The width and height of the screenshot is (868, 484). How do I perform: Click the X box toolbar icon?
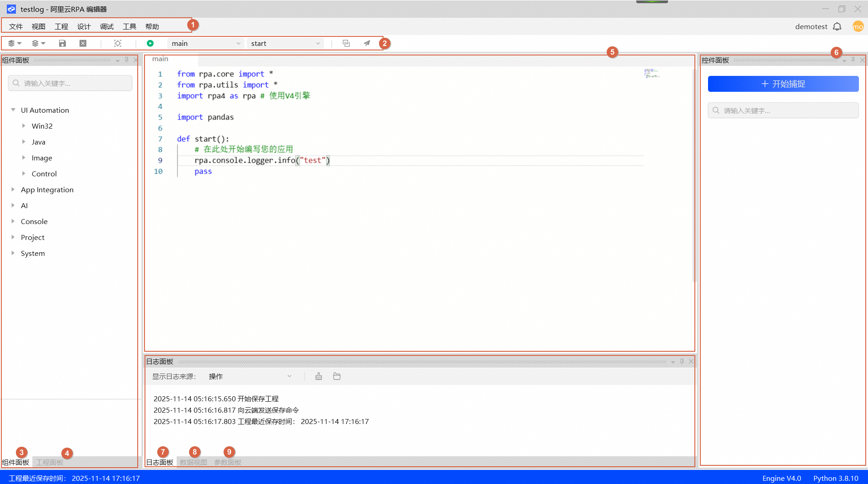coord(83,43)
